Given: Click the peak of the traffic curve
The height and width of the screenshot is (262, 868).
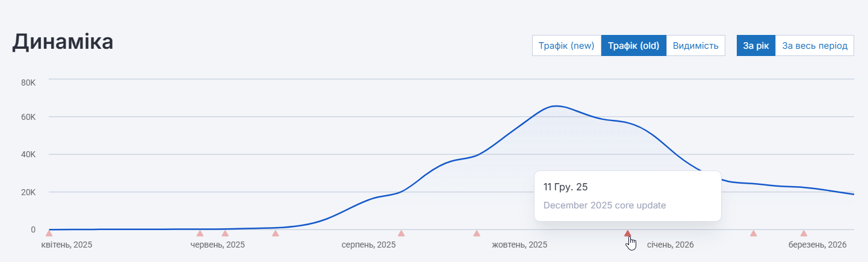Looking at the screenshot, I should tap(556, 106).
